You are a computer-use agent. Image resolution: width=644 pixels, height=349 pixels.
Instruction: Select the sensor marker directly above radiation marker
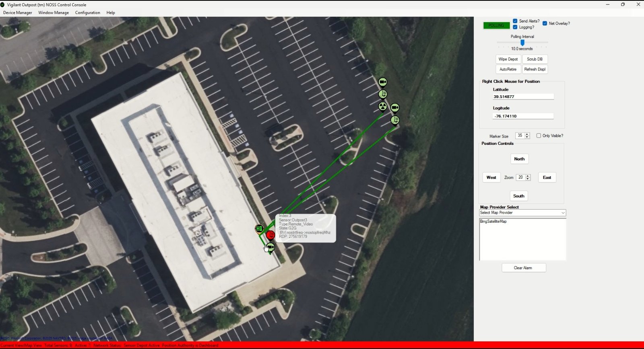[x=383, y=94]
